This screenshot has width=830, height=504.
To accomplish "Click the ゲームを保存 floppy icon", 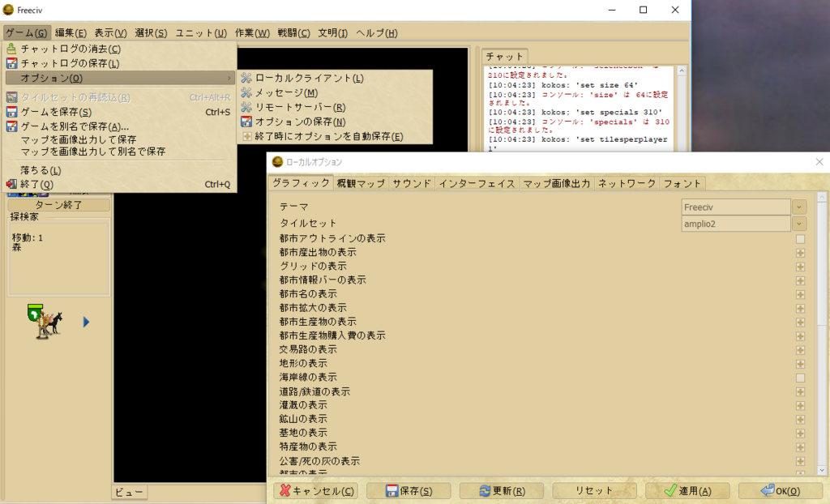I will 11,112.
